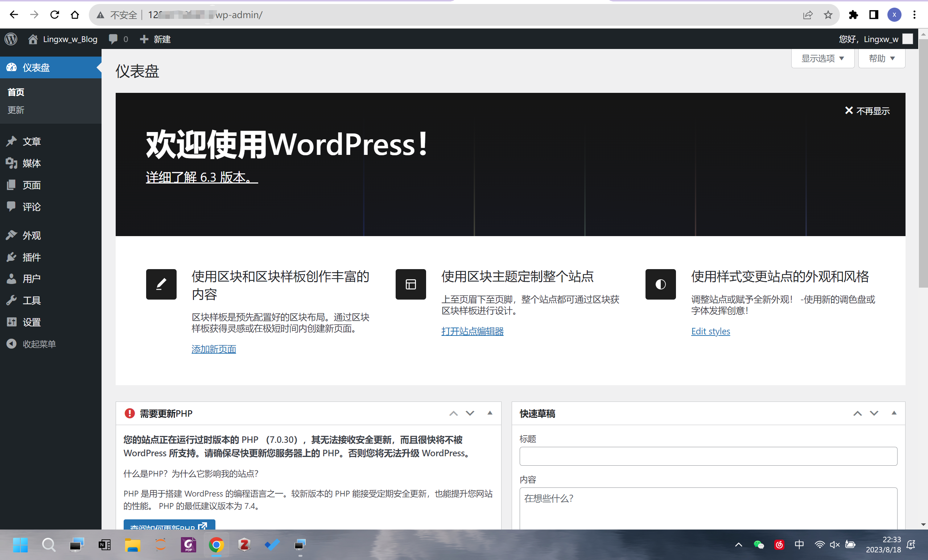Open 用户 users menu
The width and height of the screenshot is (928, 560).
tap(50, 279)
